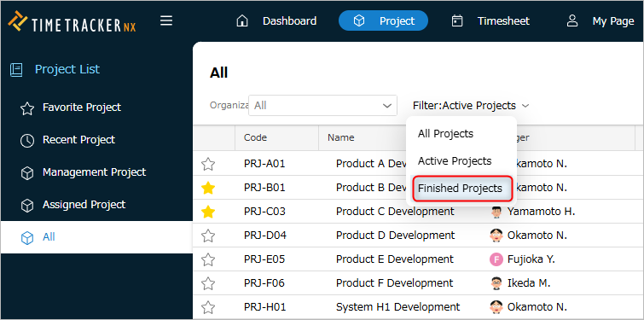Click the hamburger menu icon
Screen dimensions: 644x320
(166, 20)
